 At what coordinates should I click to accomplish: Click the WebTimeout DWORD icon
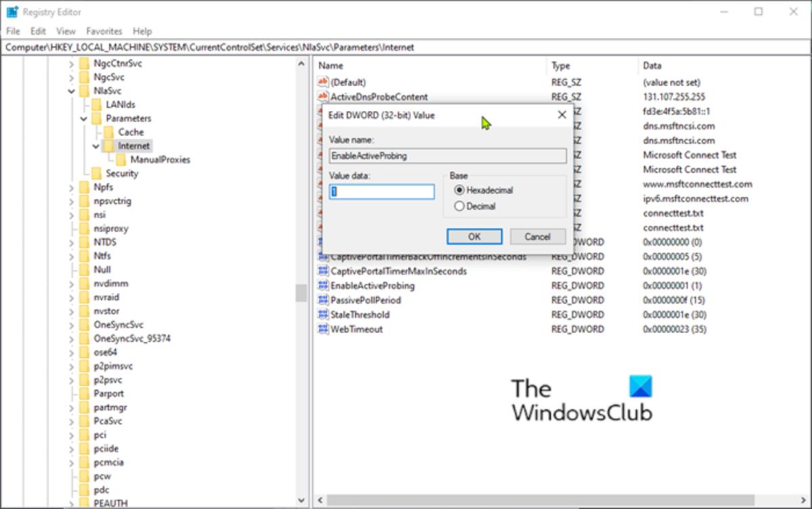[x=323, y=329]
